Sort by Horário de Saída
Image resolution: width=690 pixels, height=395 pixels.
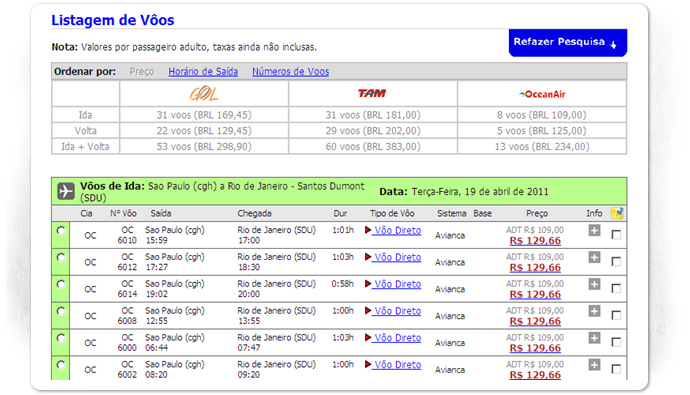coord(203,71)
